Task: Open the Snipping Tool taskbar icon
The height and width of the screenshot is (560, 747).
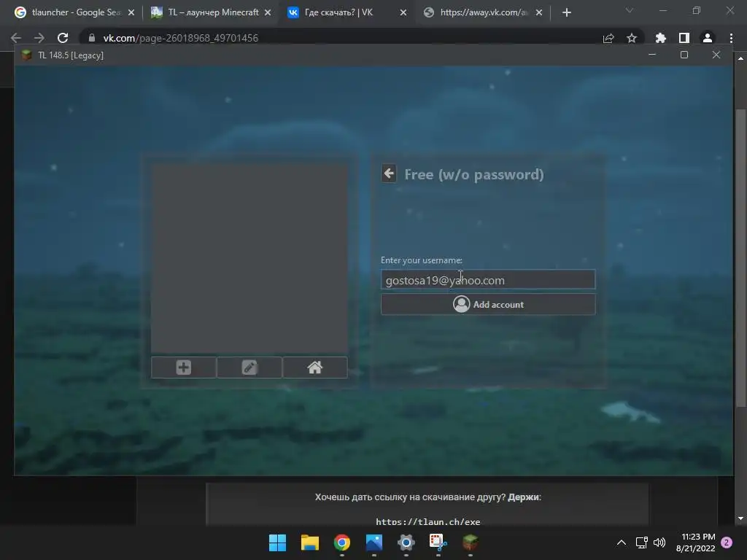Action: 438,542
